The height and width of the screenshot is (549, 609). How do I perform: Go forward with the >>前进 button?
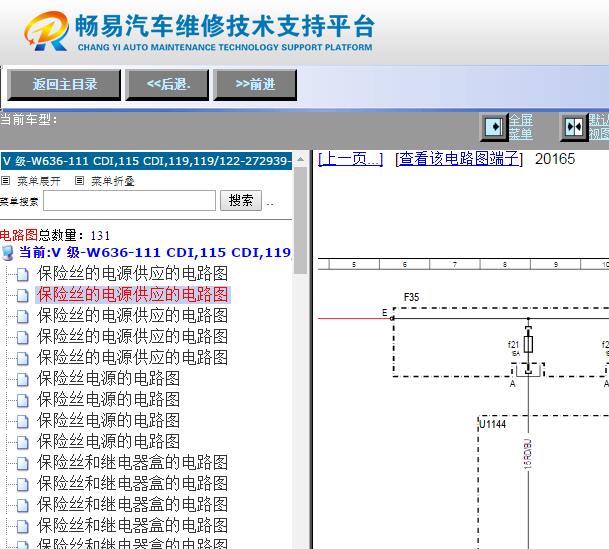point(255,85)
